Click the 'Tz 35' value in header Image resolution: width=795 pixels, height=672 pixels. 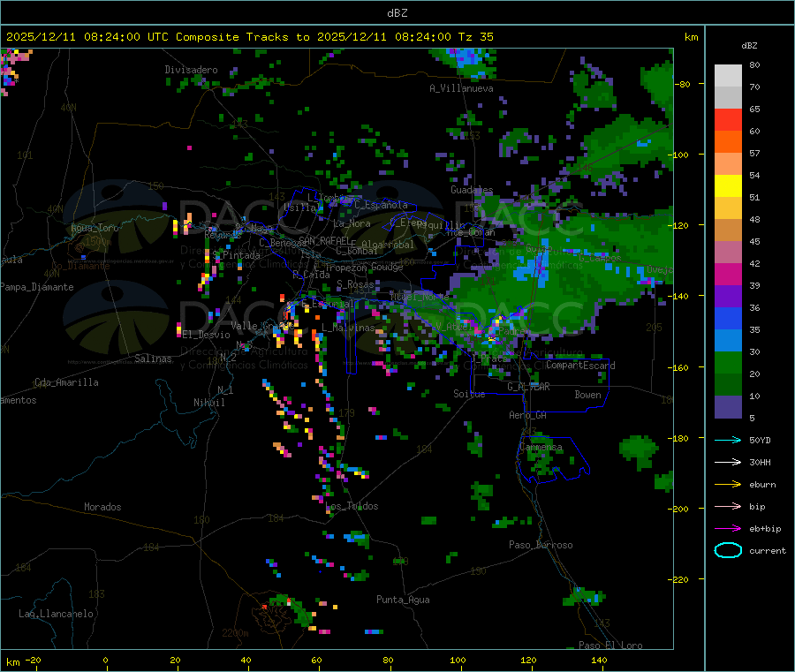pyautogui.click(x=475, y=37)
